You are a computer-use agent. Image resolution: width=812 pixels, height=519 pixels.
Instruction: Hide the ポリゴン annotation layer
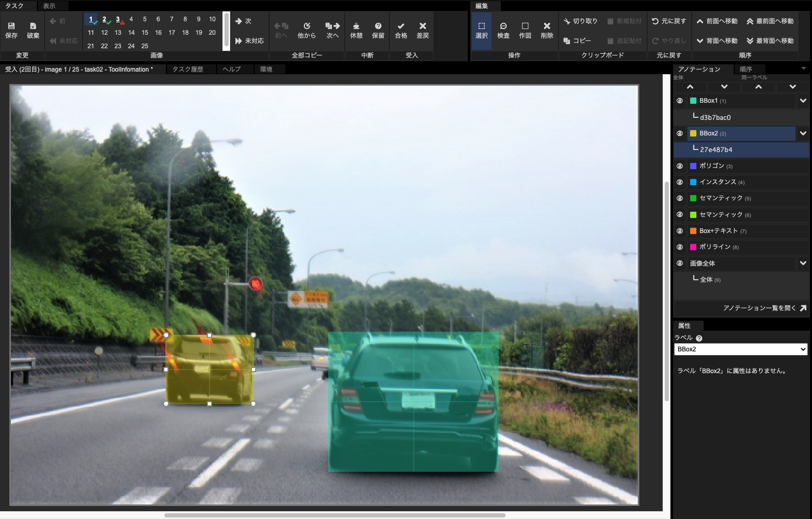[x=679, y=166]
